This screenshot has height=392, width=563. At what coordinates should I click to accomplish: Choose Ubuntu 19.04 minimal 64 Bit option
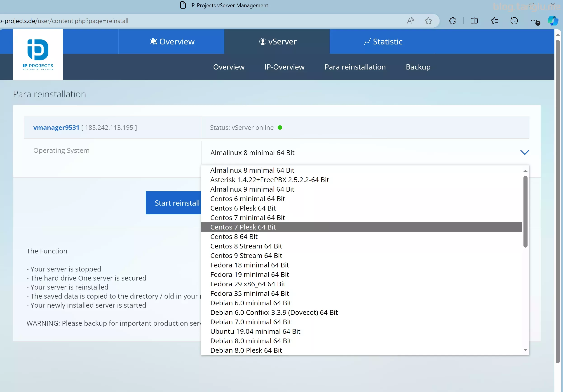255,331
